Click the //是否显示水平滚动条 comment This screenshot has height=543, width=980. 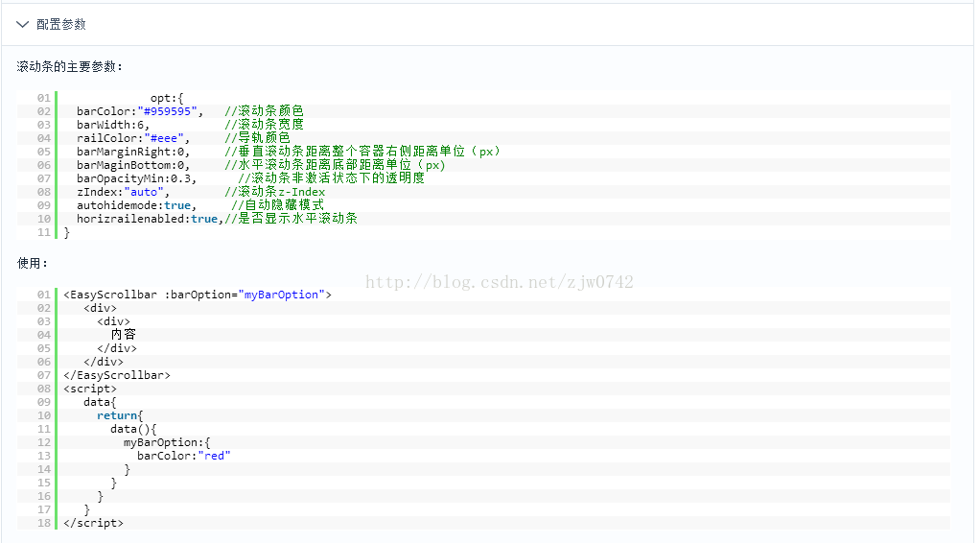(x=291, y=219)
